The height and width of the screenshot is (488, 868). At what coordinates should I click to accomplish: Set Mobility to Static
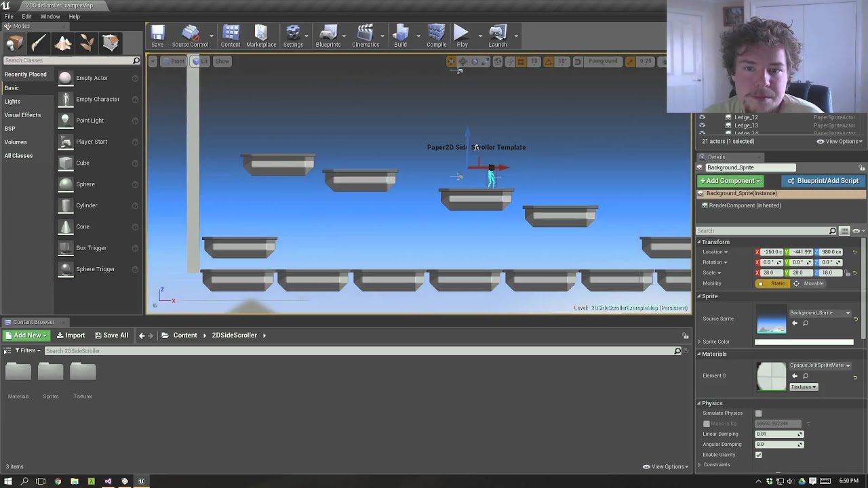coord(772,283)
